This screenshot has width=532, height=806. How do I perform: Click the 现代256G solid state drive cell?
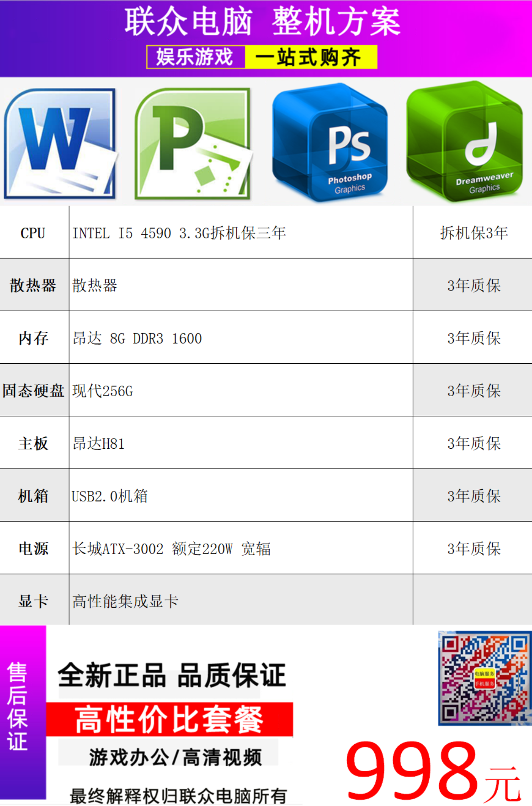[103, 391]
